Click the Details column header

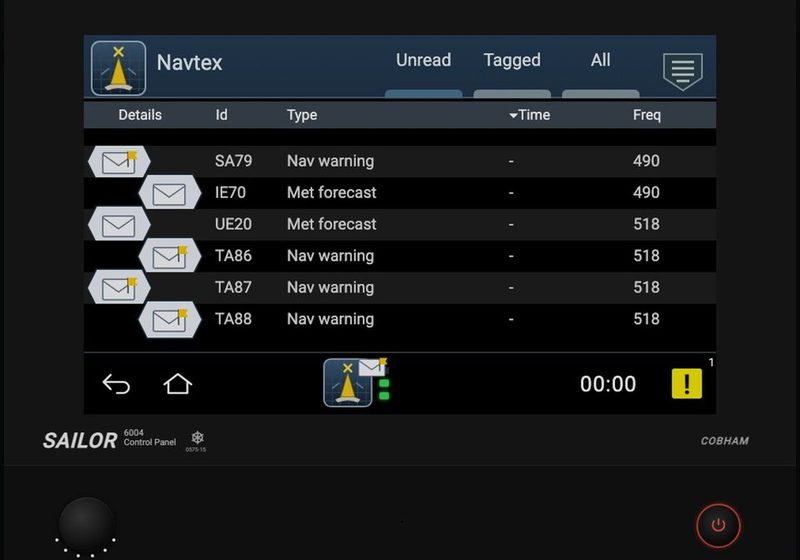pyautogui.click(x=140, y=115)
